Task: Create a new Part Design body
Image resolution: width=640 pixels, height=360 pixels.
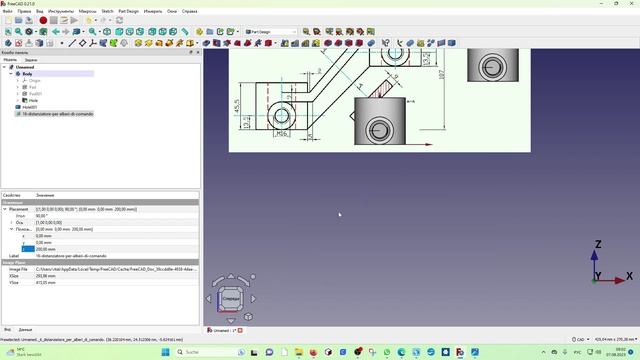Action: (x=8, y=43)
